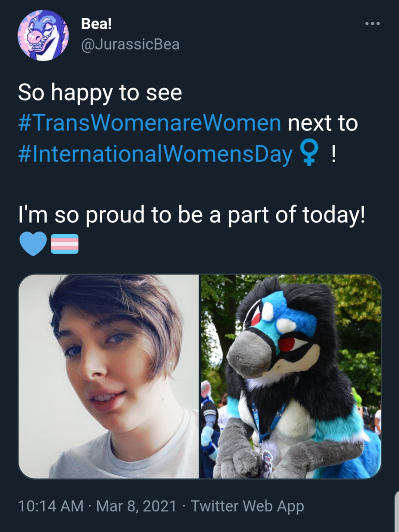The image size is (399, 532).
Task: Open the @JurassicBea handle link
Action: pos(130,44)
